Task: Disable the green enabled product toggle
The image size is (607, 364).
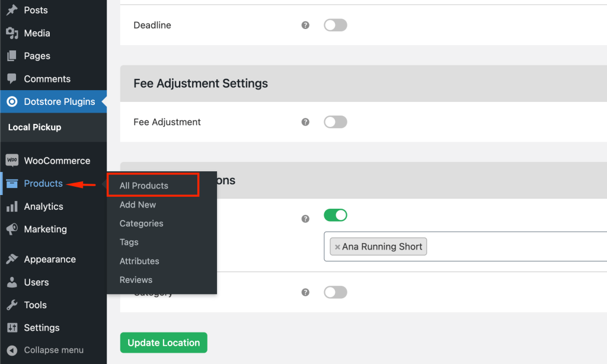Action: click(x=335, y=215)
